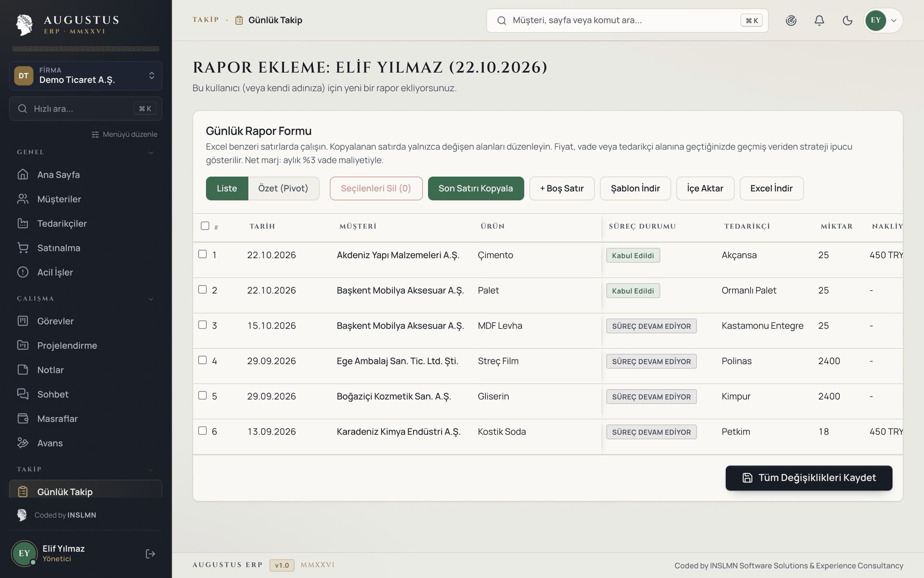Check row 5 Gliserin checkbox

(x=203, y=395)
